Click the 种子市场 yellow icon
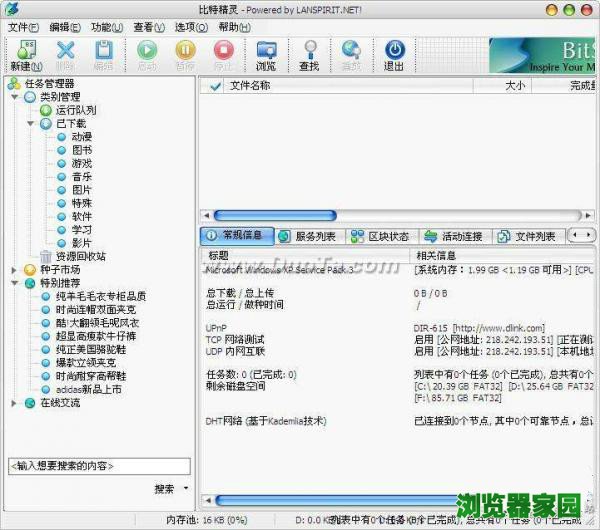 (x=30, y=270)
